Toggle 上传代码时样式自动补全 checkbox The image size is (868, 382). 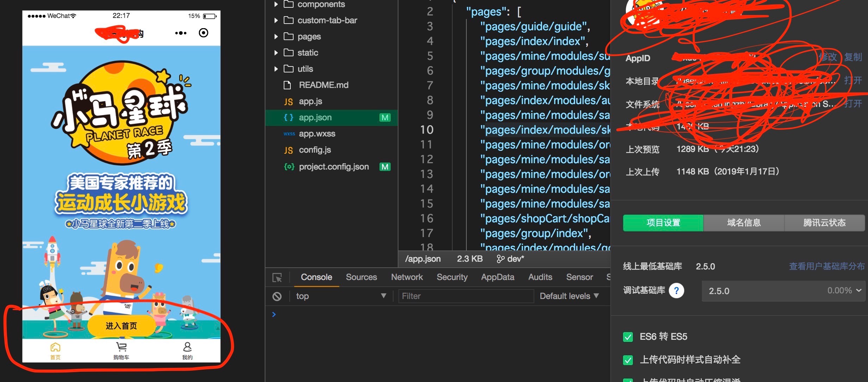pyautogui.click(x=628, y=360)
